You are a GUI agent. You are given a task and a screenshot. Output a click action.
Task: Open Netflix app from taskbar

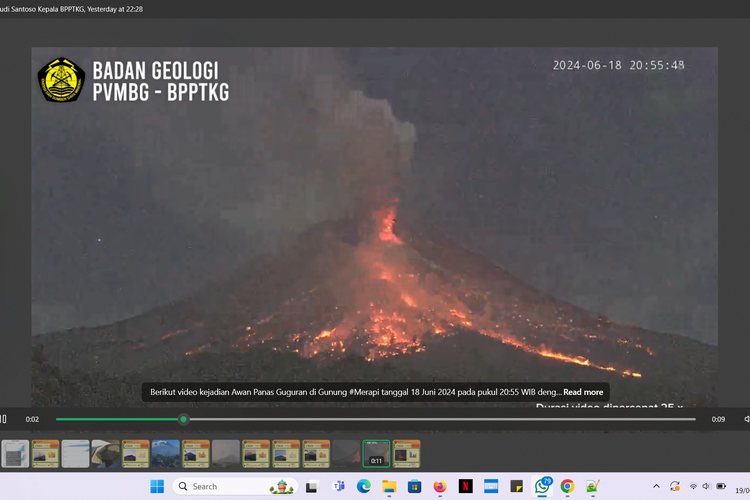click(465, 487)
